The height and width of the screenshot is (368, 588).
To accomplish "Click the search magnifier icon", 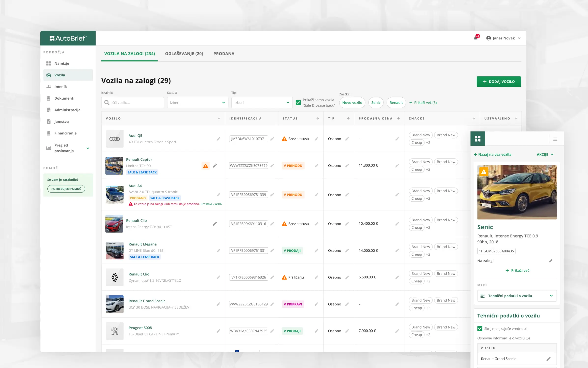I will (107, 103).
